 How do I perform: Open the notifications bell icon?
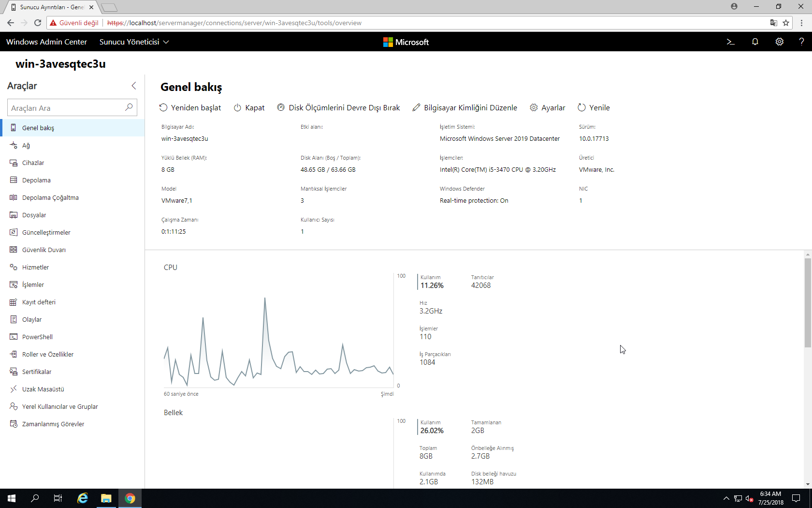pyautogui.click(x=755, y=42)
